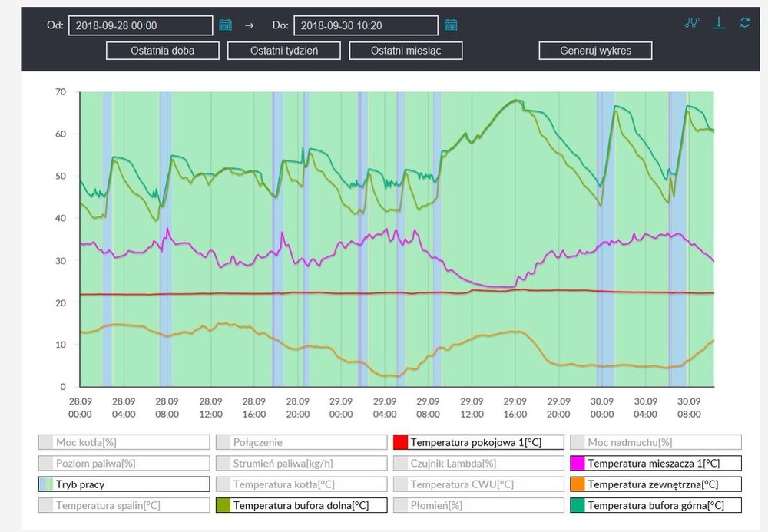The width and height of the screenshot is (768, 532).
Task: Select 'Ostatnia doba' time range
Action: 163,51
